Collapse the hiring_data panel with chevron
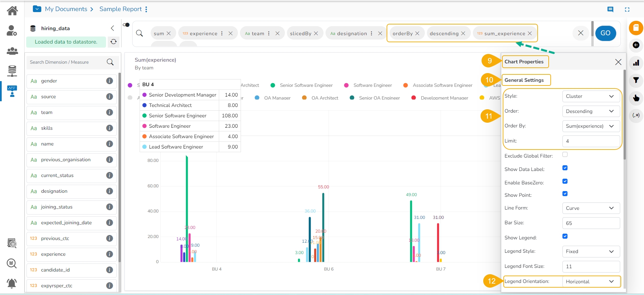 click(x=112, y=28)
